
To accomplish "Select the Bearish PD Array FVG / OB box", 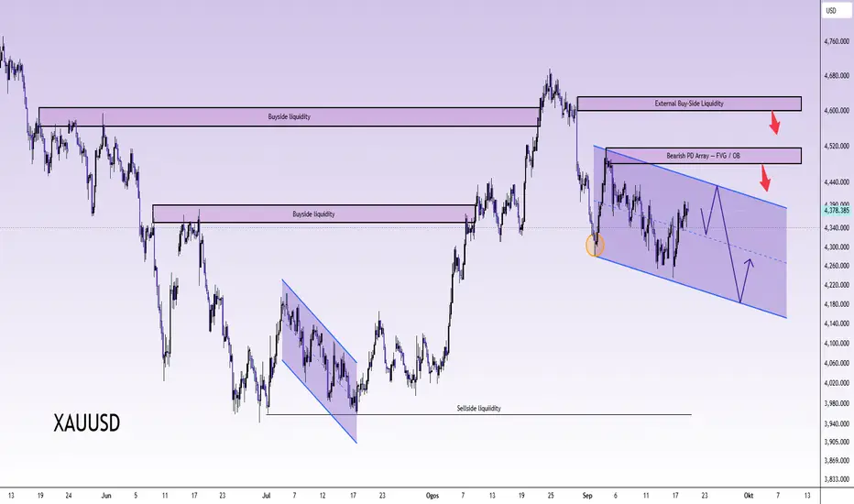I will 703,156.
